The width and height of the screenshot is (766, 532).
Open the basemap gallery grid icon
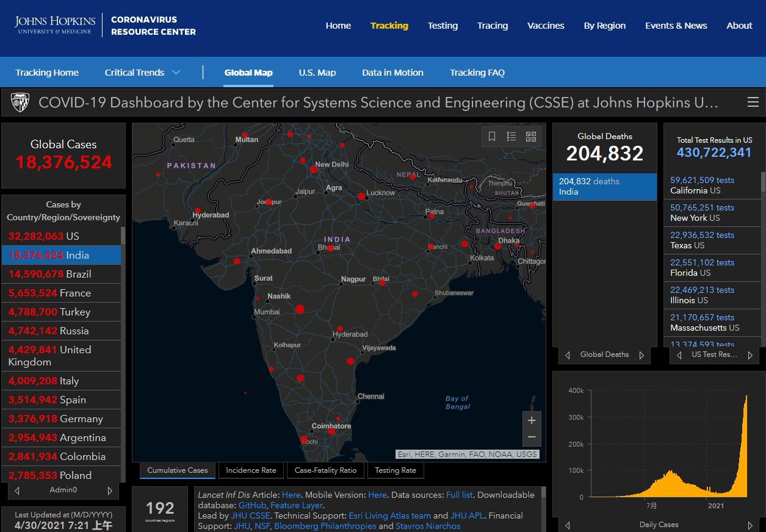(x=530, y=137)
